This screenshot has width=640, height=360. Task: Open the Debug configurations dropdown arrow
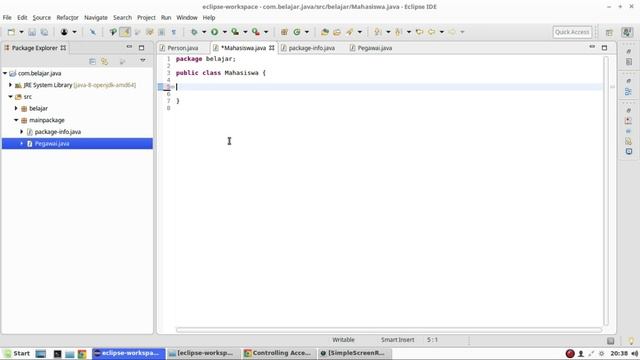(204, 32)
